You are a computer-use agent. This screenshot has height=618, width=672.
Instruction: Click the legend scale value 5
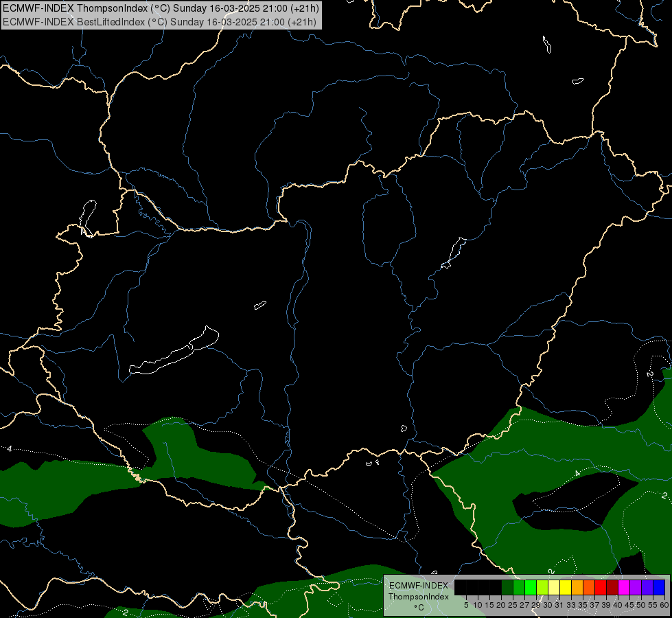tap(466, 605)
